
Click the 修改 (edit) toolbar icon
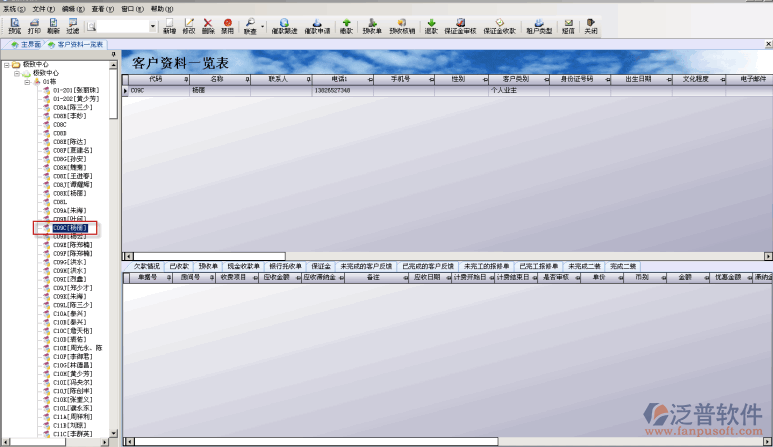click(x=189, y=23)
